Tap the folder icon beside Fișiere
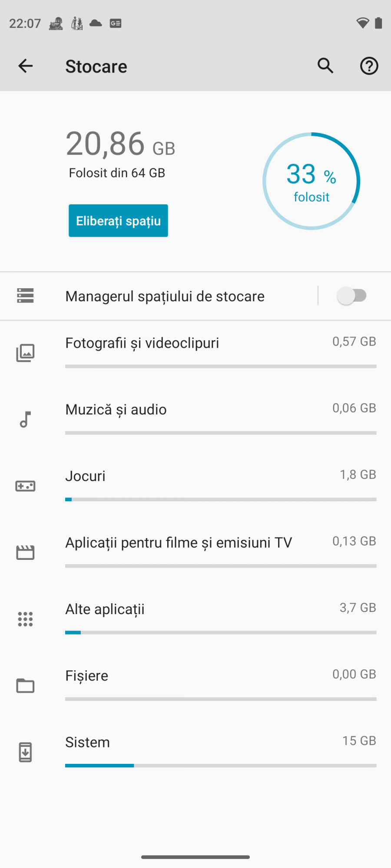The height and width of the screenshot is (868, 391). (x=25, y=686)
